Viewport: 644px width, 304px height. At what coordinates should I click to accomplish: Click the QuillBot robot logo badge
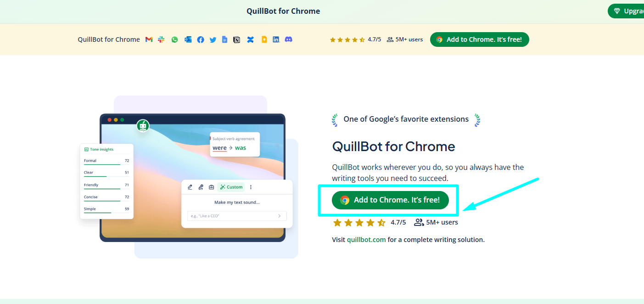coord(143,125)
